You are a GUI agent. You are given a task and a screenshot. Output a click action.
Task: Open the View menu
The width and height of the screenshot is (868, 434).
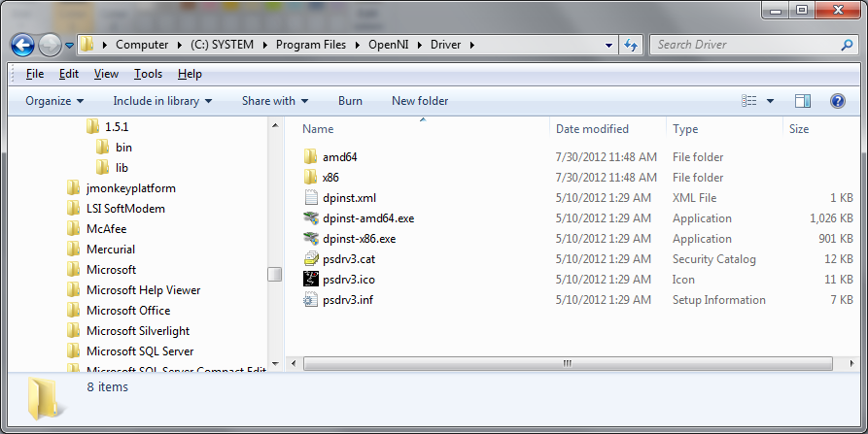(106, 74)
